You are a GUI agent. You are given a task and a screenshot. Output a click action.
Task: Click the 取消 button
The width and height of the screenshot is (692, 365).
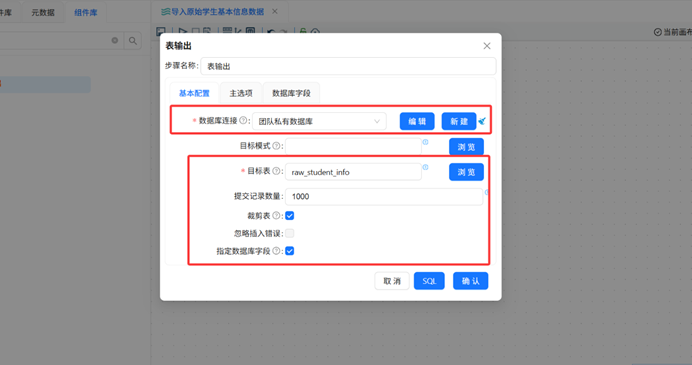(392, 281)
